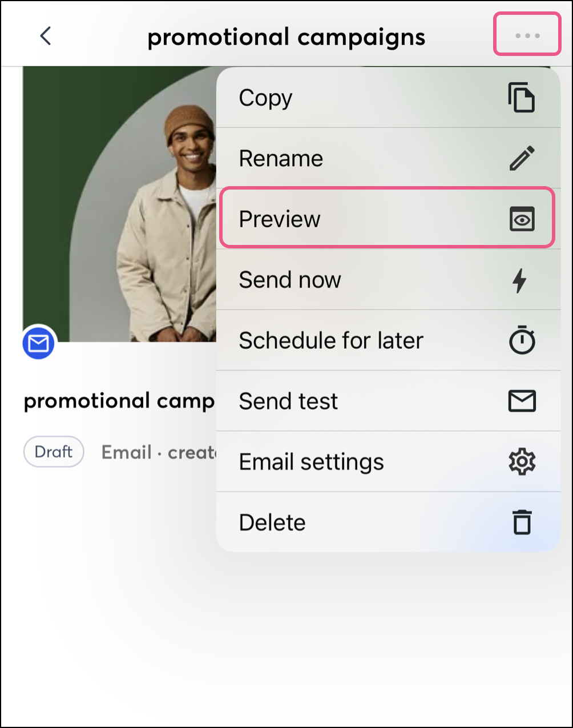Click the Preview eye icon
This screenshot has height=728, width=573.
[522, 219]
